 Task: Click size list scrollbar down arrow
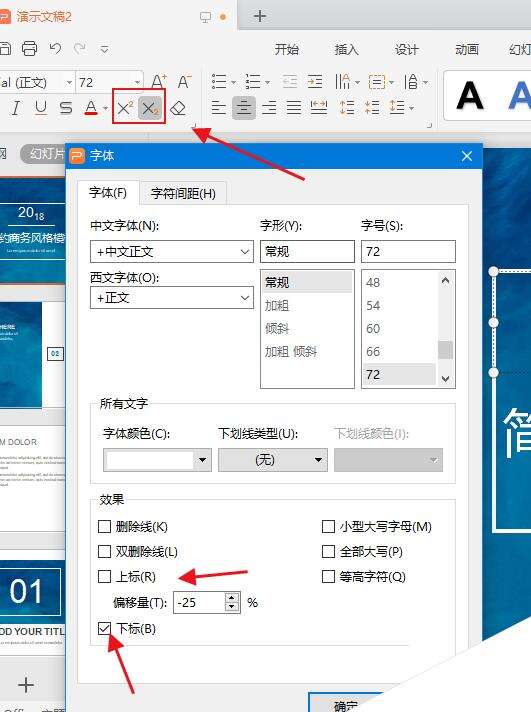tap(446, 379)
